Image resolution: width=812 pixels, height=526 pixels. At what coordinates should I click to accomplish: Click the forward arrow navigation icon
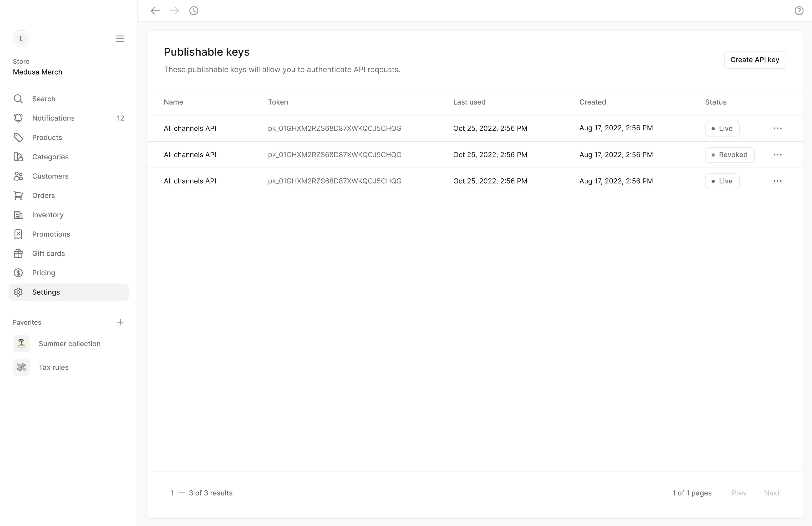click(174, 11)
